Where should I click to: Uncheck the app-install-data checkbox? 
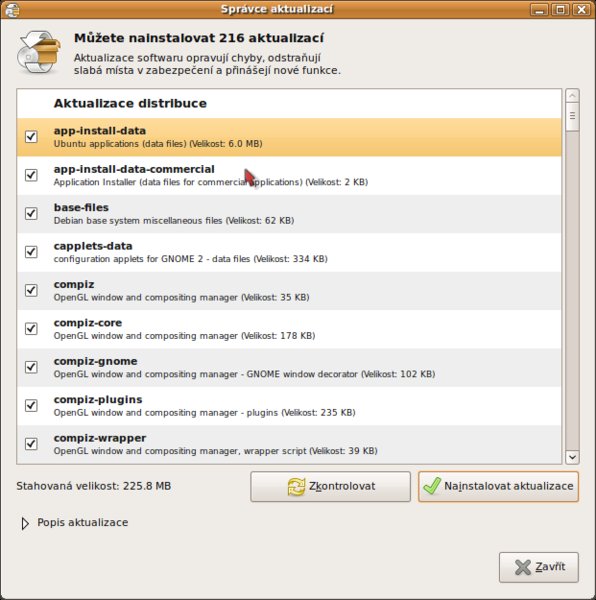[31, 137]
